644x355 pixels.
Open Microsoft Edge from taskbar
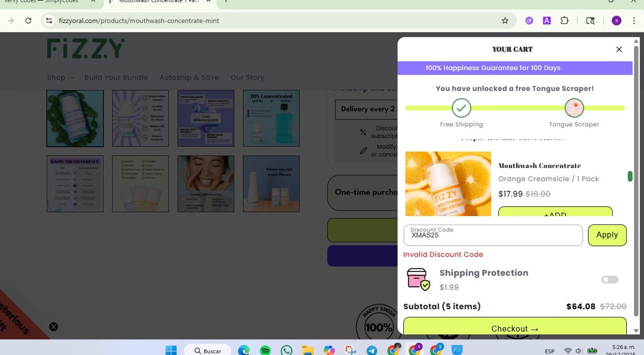click(244, 350)
